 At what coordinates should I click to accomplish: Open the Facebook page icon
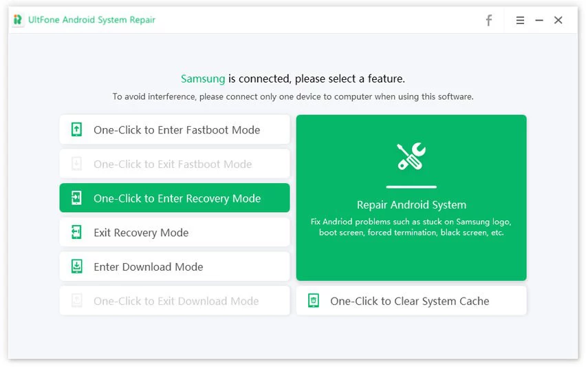click(x=489, y=21)
